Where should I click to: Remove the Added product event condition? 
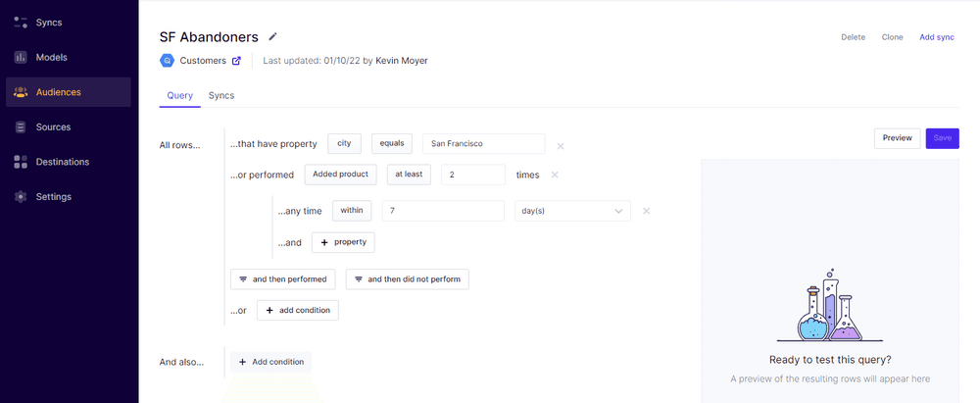555,175
